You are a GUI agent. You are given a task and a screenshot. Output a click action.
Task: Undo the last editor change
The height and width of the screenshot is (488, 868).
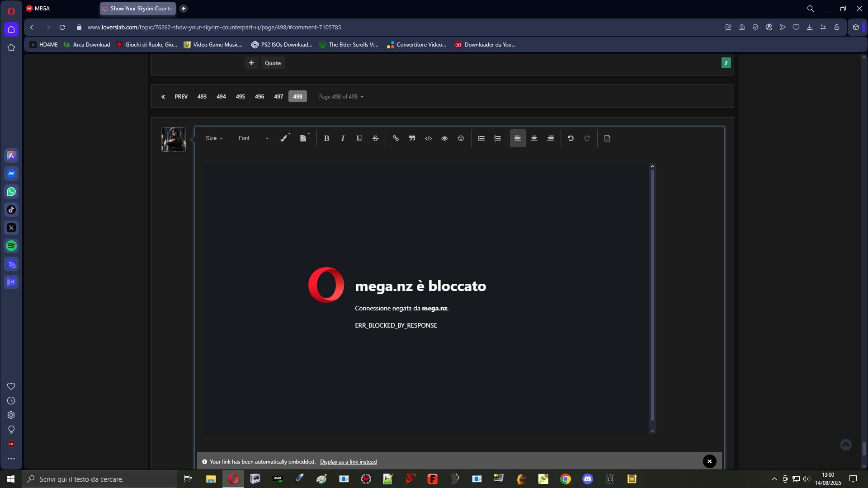pos(571,138)
